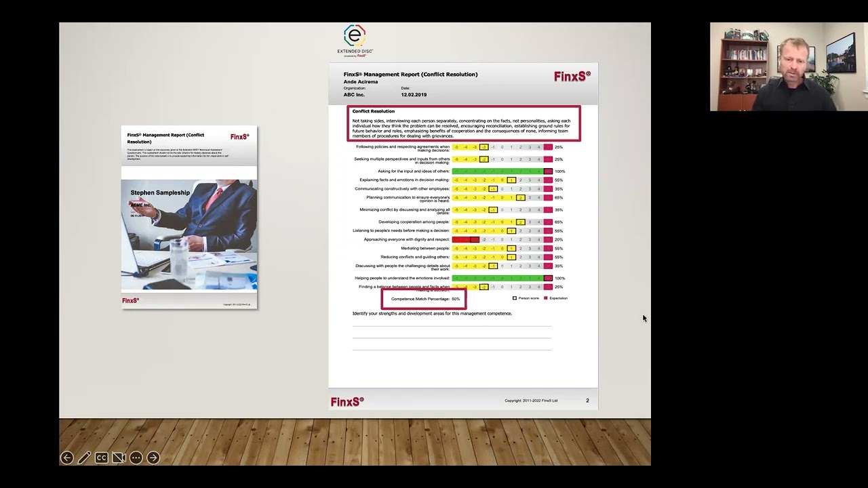Screen dimensions: 868x488
Task: Click the green bar for 'Asking for the input' row
Action: coord(498,171)
